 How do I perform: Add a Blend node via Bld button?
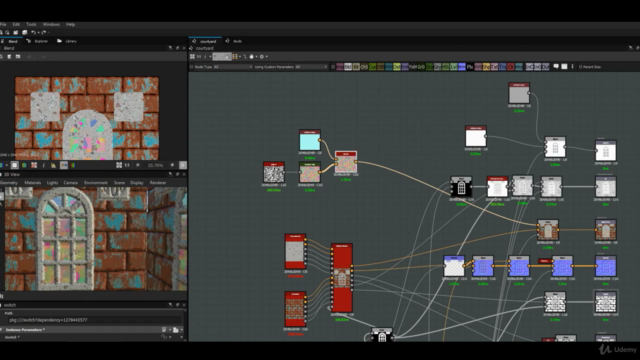click(348, 67)
